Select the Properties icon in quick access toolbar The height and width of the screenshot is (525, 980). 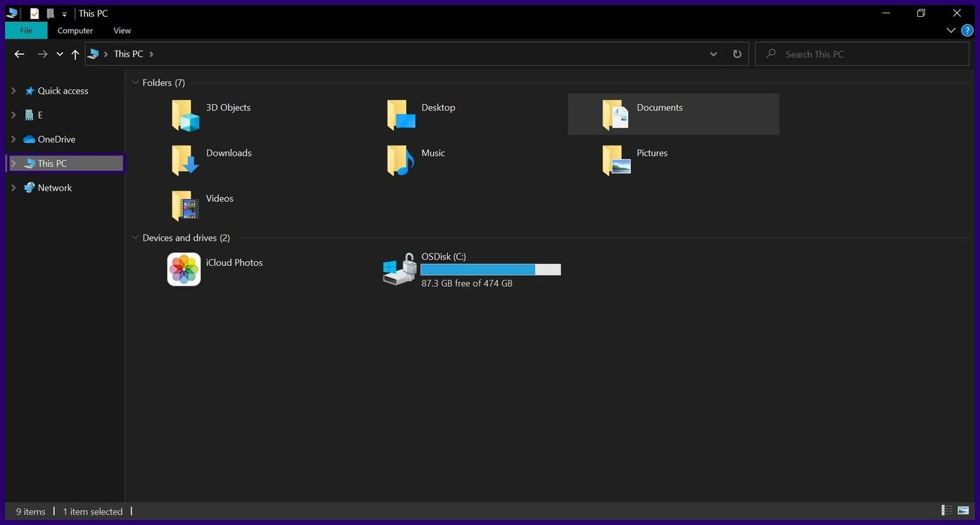click(34, 13)
